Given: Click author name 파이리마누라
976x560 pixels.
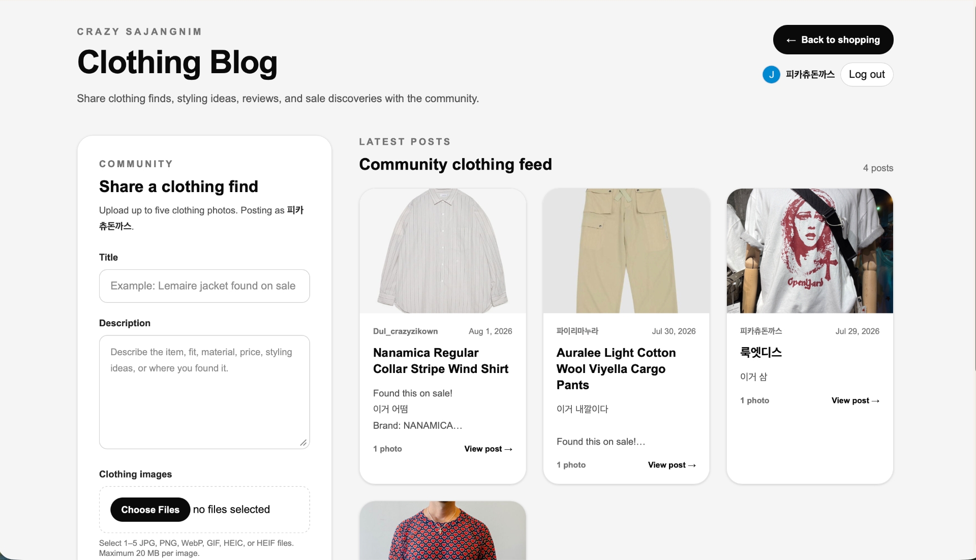Looking at the screenshot, I should click(577, 331).
